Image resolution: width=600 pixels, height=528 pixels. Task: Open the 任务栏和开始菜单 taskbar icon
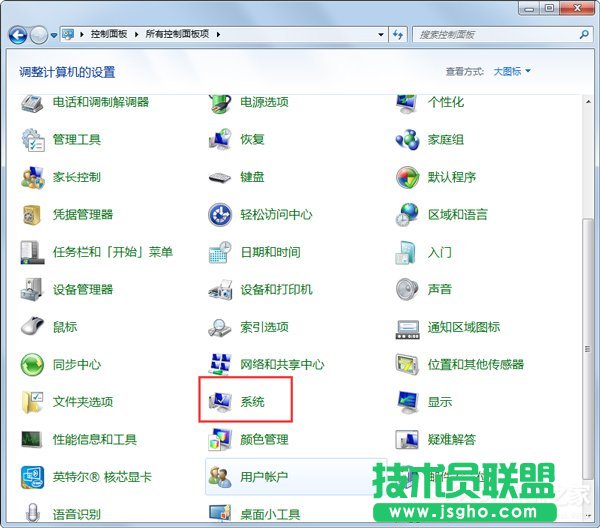click(32, 252)
